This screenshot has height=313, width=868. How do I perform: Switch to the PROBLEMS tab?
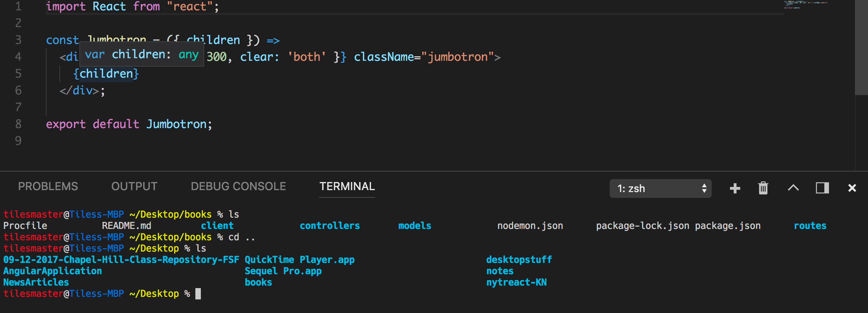click(48, 187)
